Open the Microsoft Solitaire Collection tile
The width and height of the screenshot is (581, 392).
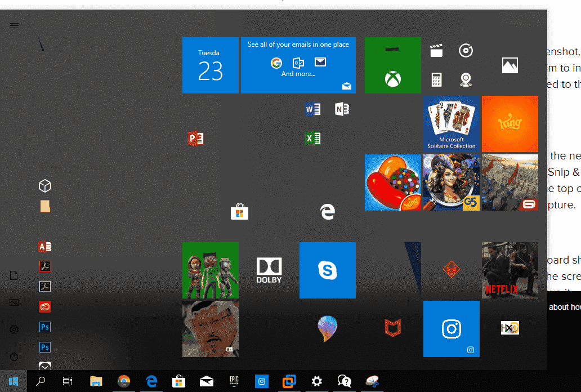452,124
